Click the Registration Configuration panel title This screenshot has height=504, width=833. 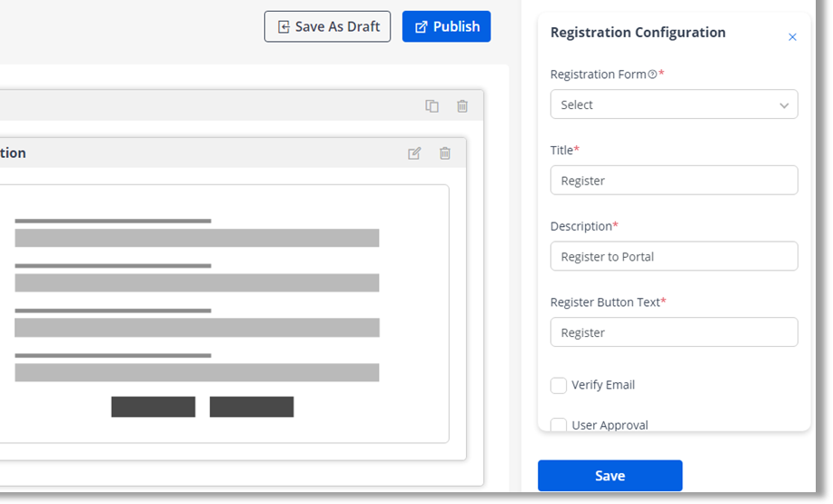point(638,33)
